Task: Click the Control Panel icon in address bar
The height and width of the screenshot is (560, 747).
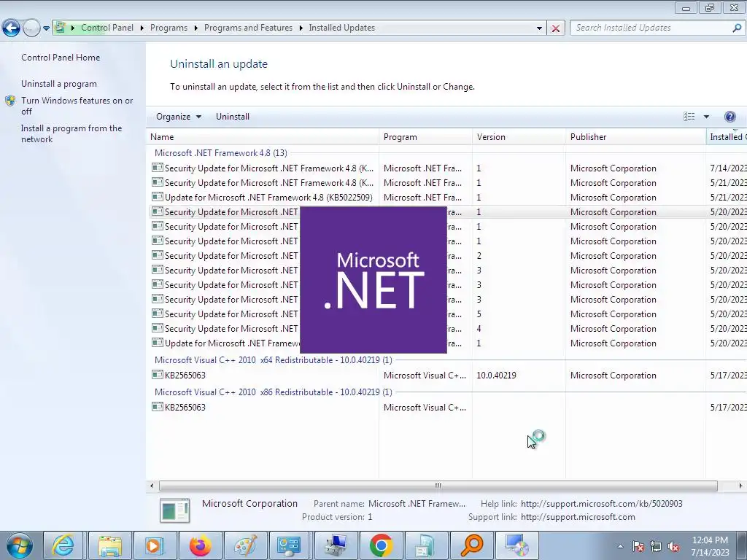Action: click(x=60, y=28)
